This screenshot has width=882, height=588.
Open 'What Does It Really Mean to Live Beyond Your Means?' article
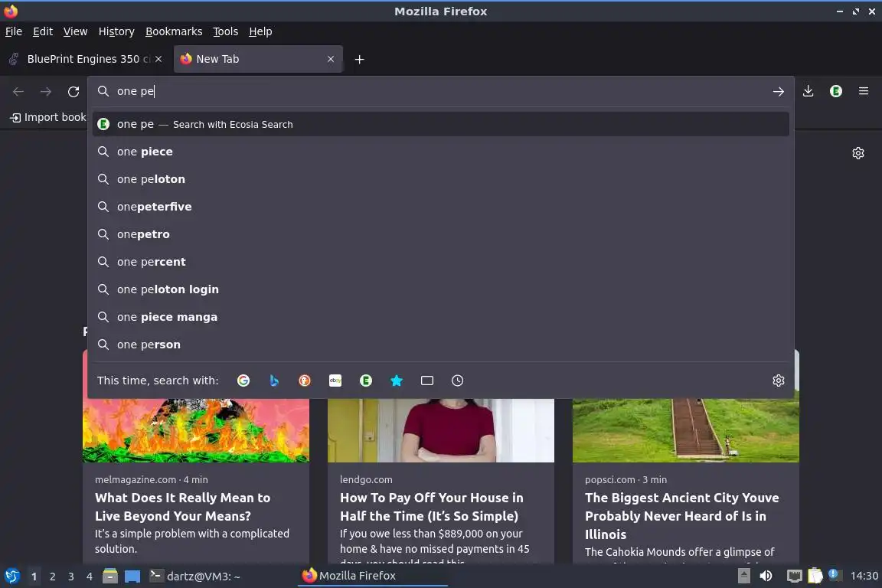coord(182,507)
